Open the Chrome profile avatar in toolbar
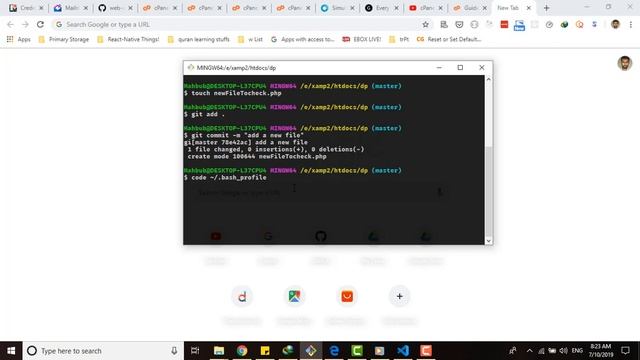640x360 pixels. pyautogui.click(x=616, y=24)
